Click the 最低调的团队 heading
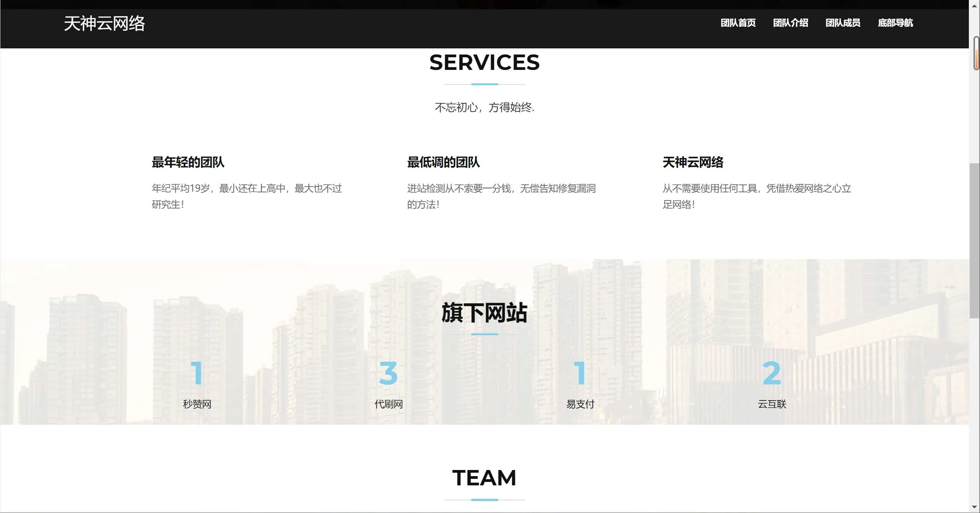980x513 pixels. click(x=443, y=162)
